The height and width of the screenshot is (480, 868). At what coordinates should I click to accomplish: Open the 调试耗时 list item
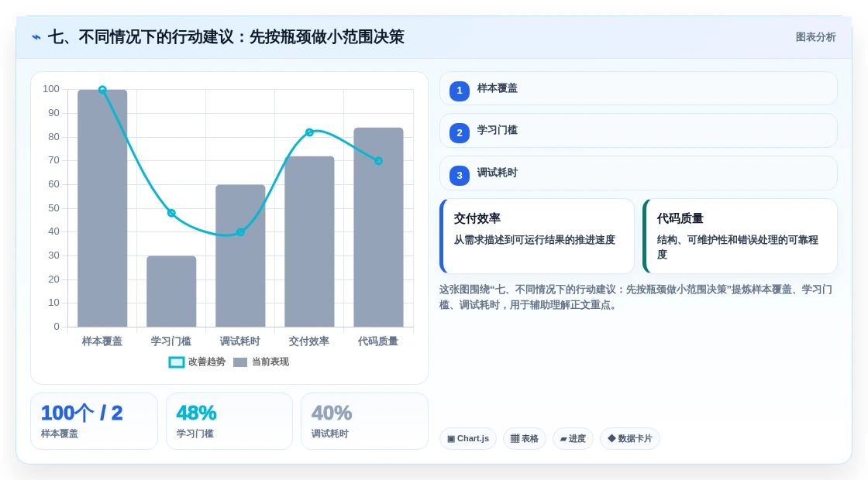639,173
